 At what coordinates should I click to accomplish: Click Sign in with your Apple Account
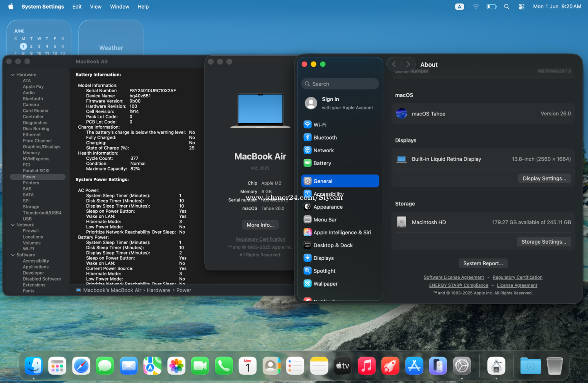340,103
